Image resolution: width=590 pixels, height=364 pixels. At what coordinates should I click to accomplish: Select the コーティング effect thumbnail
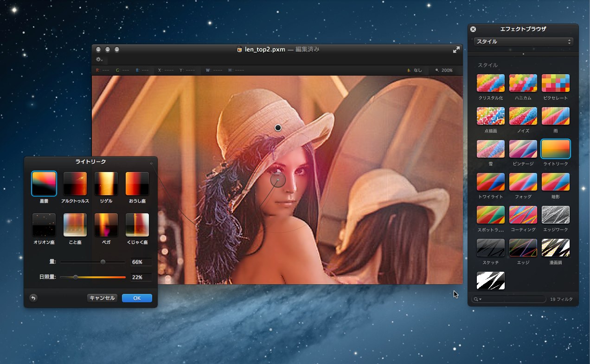click(x=523, y=215)
